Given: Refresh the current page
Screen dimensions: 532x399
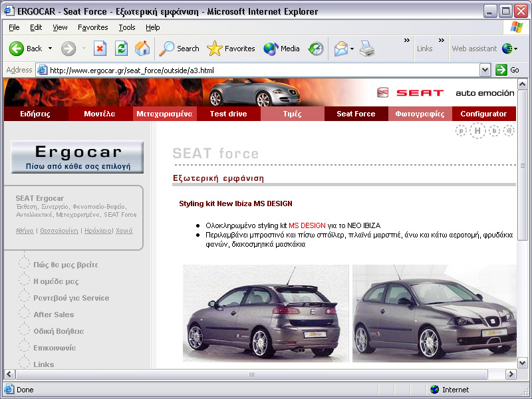Looking at the screenshot, I should click(x=121, y=49).
